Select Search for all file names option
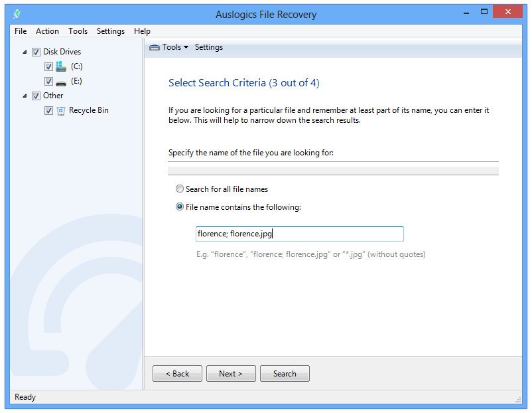The image size is (532, 413). (180, 189)
